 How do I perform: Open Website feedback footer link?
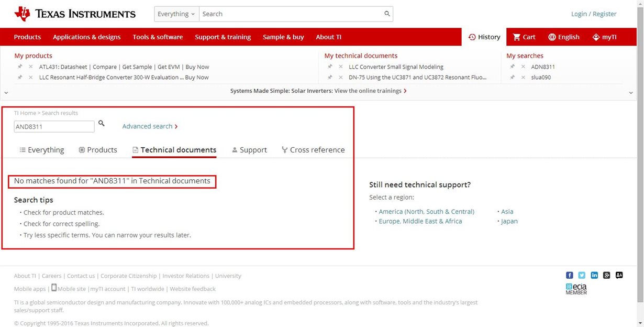[193, 289]
